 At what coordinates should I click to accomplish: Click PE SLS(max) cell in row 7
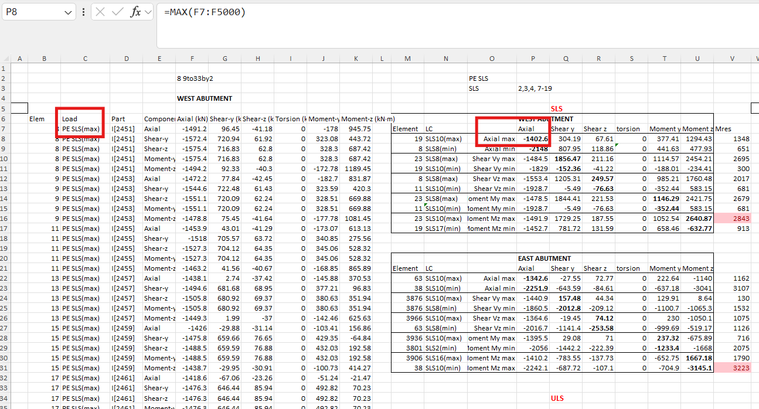81,129
